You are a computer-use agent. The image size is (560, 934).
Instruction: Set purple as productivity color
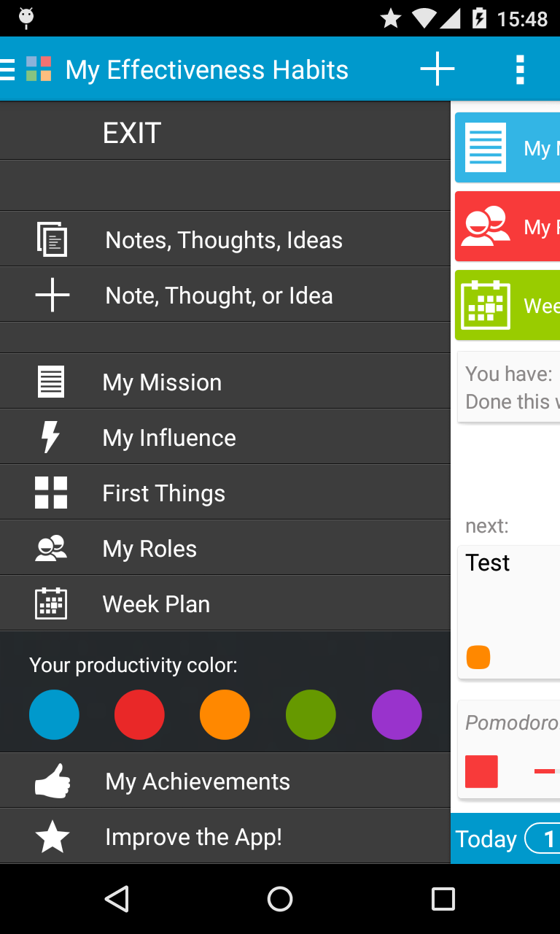tap(397, 714)
